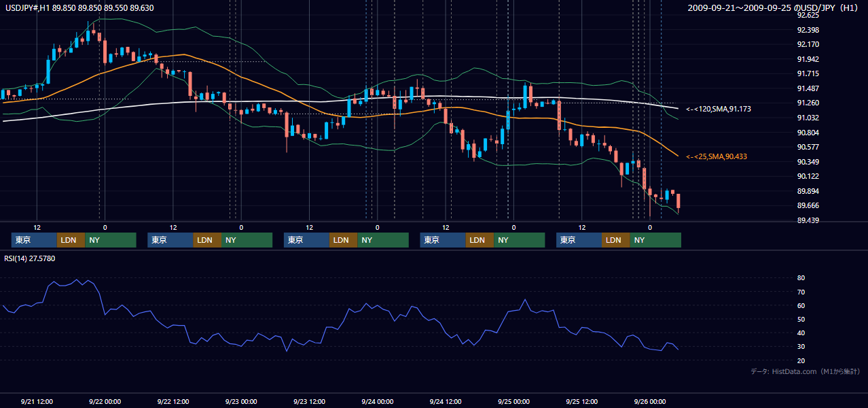Click the 9/21 12:00 date label
Image resolution: width=868 pixels, height=408 pixels.
(x=37, y=402)
